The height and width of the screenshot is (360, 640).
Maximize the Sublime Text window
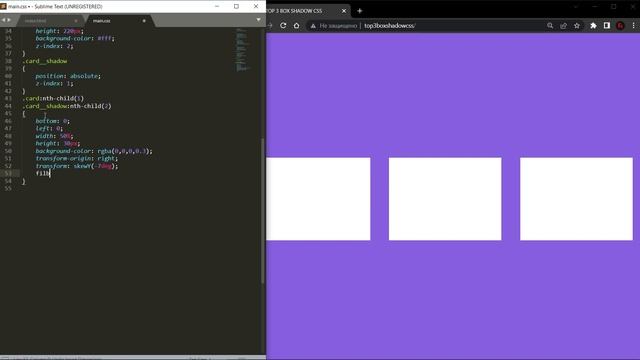coord(236,7)
